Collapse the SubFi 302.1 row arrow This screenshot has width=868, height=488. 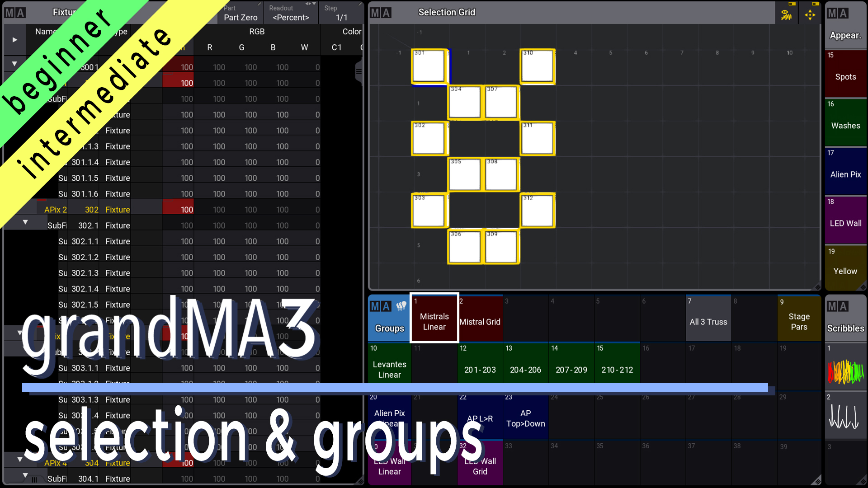tap(25, 222)
